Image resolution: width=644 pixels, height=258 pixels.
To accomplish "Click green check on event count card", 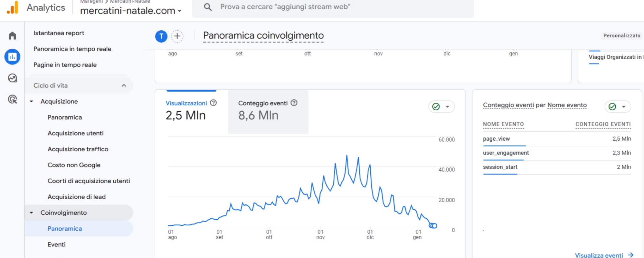I will point(612,107).
